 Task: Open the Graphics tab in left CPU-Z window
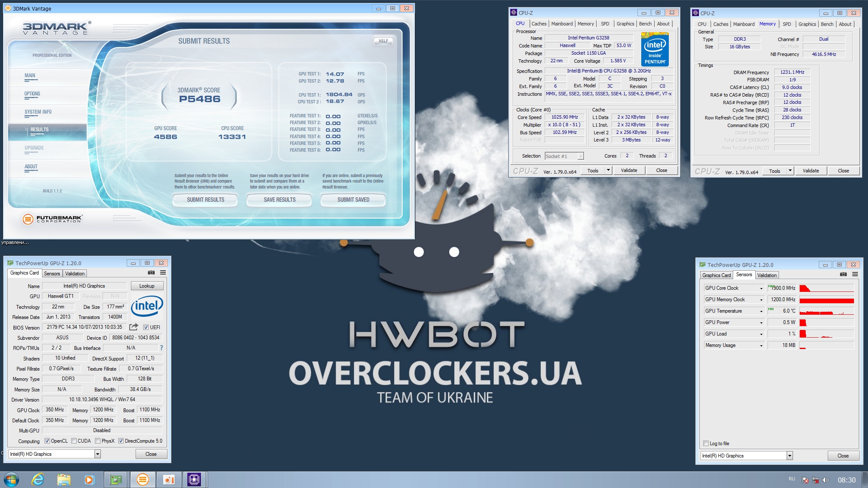(x=625, y=24)
